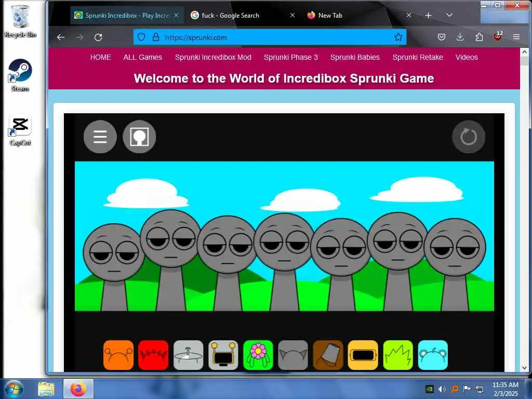Go to HOME in the site navigation

[x=100, y=57]
